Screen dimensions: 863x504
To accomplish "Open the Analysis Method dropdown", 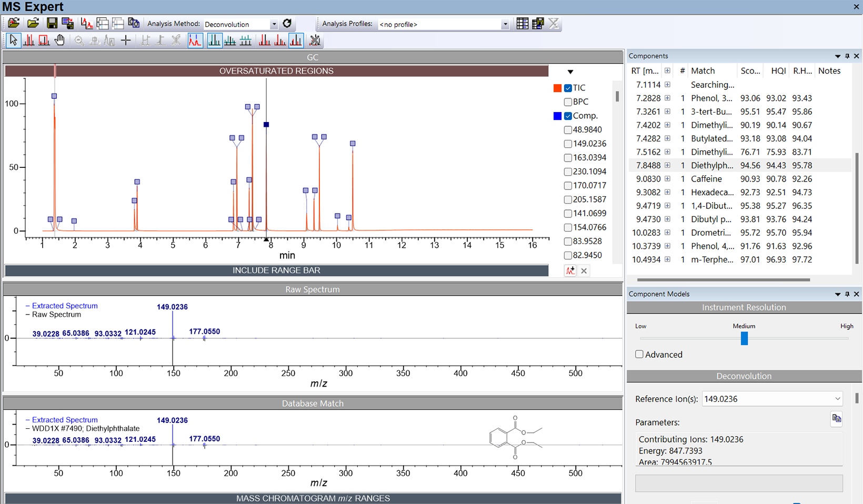I will click(274, 24).
